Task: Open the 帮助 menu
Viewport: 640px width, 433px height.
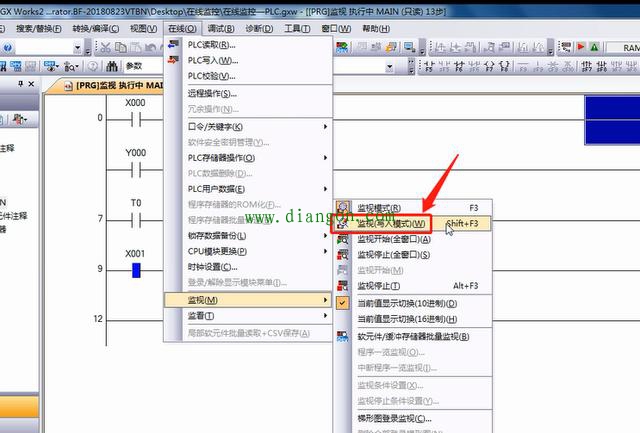Action: click(376, 29)
